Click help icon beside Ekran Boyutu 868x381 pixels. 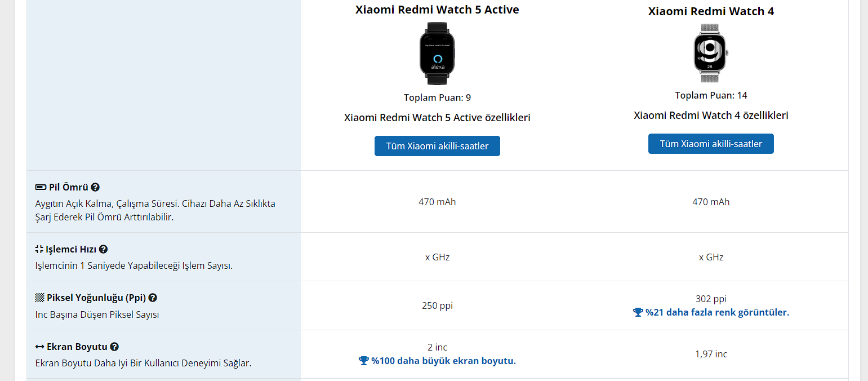click(x=114, y=347)
